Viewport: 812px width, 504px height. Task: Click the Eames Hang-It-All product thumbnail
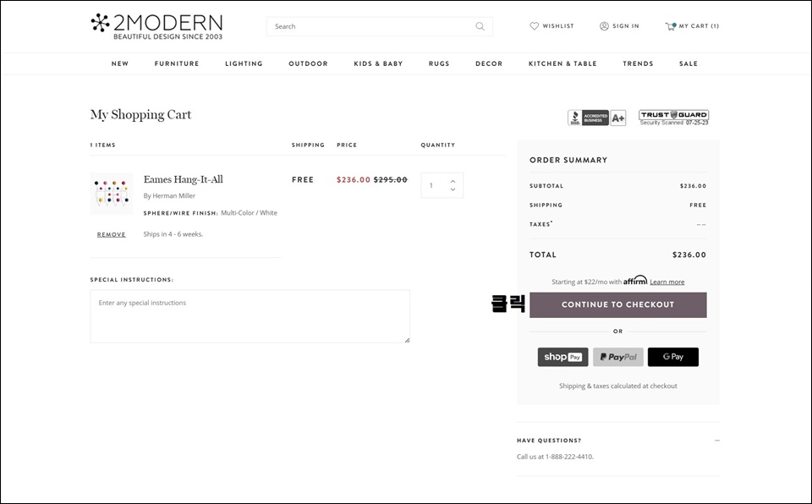[112, 194]
